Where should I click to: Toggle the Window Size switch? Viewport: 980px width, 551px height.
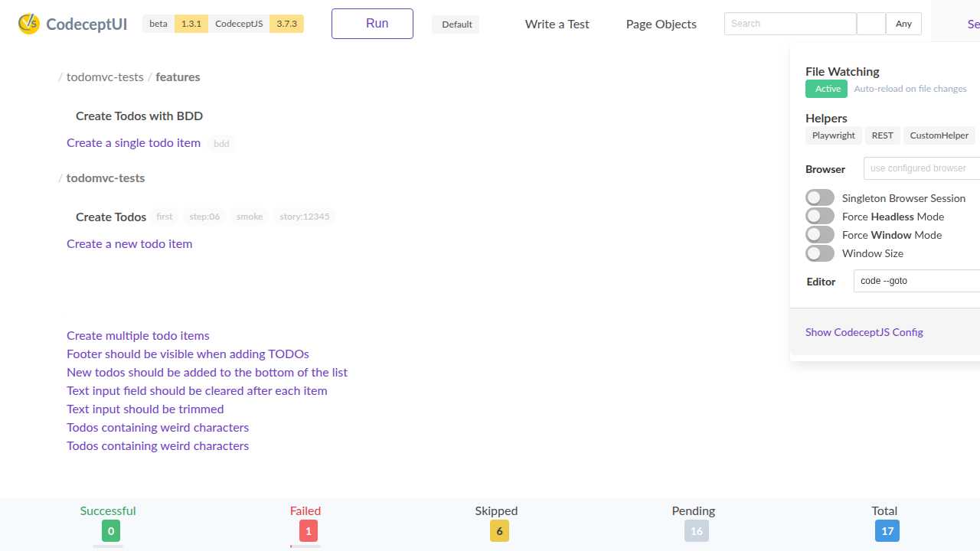tap(820, 253)
